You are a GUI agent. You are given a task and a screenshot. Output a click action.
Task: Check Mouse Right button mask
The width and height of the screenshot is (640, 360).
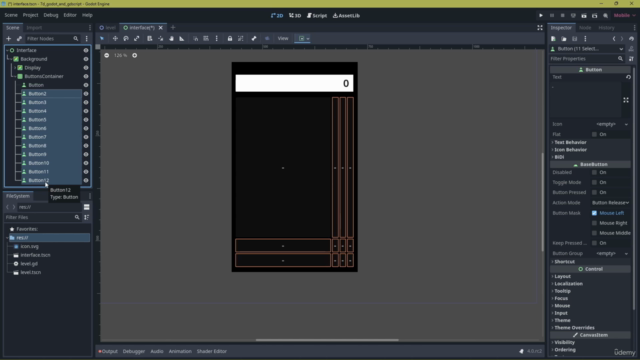pos(594,223)
